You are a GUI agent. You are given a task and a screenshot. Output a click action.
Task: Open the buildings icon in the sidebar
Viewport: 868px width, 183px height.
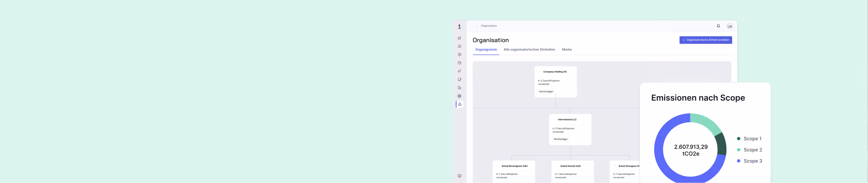[x=459, y=88]
